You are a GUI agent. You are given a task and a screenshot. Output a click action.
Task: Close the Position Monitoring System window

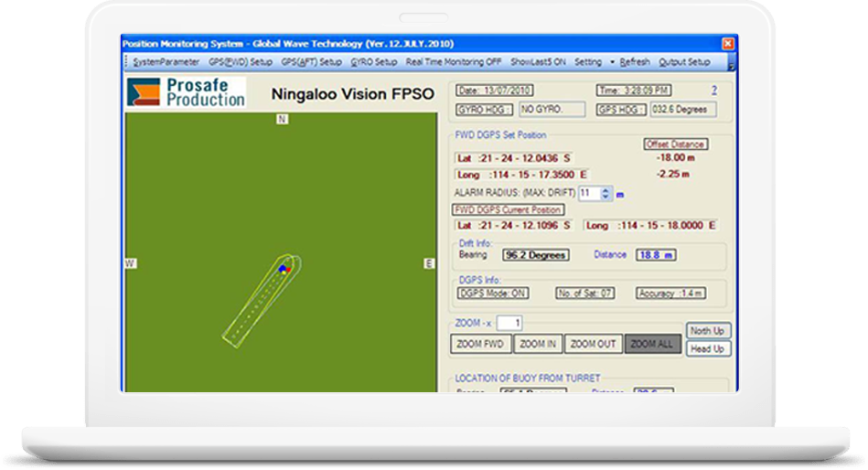(728, 44)
